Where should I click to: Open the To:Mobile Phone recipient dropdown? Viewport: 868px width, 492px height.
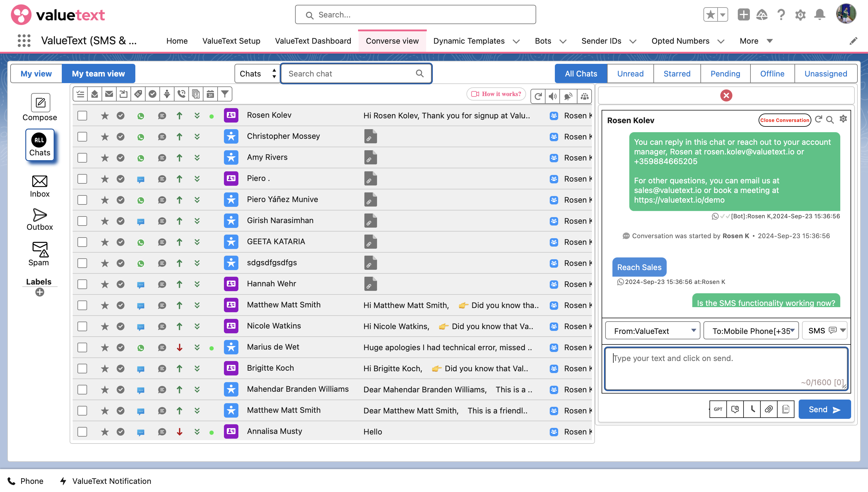(x=751, y=331)
